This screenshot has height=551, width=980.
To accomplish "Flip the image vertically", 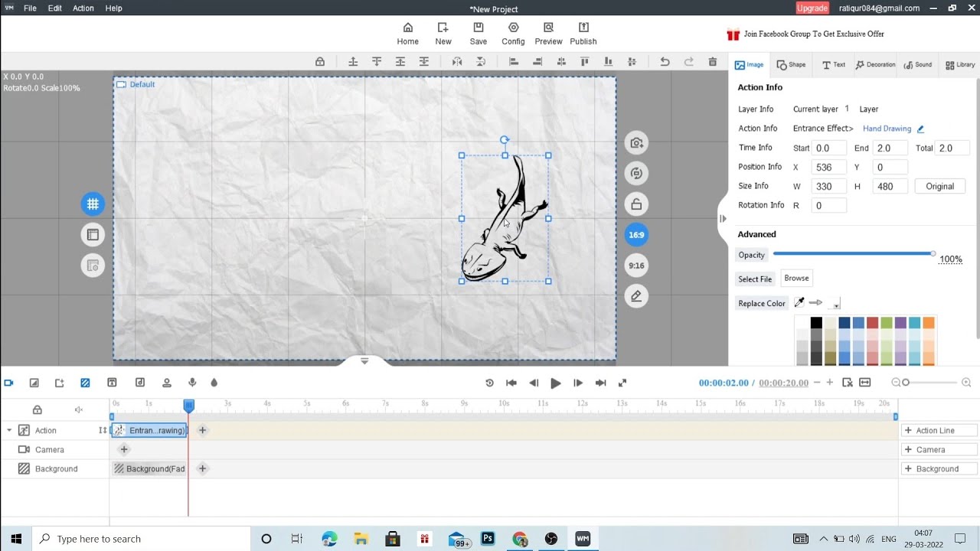I will click(x=481, y=62).
